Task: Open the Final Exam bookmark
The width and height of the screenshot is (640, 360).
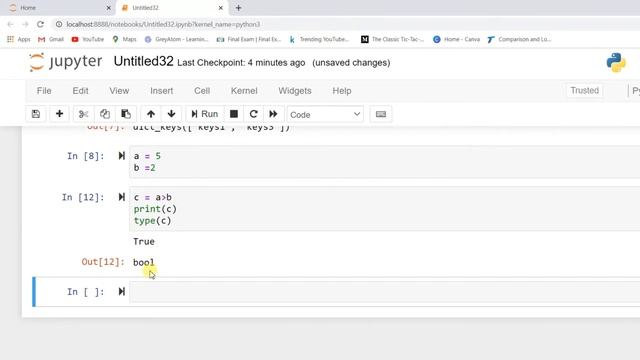Action: (249, 39)
